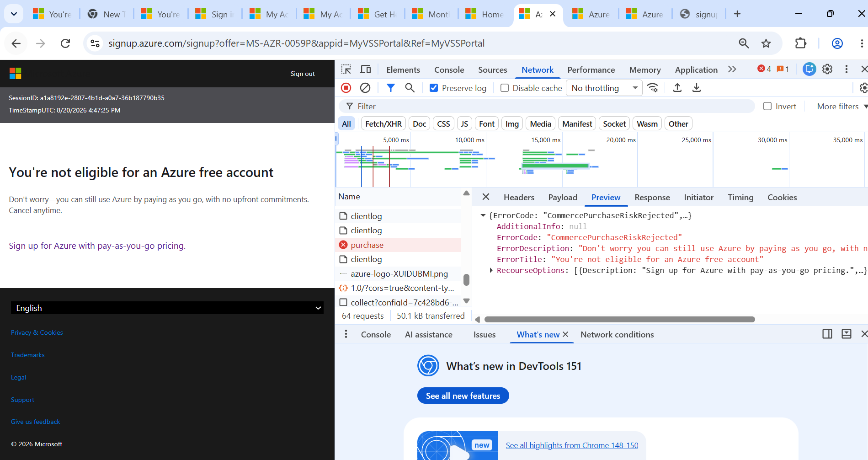Open the tab search dropdown arrow

click(x=14, y=14)
